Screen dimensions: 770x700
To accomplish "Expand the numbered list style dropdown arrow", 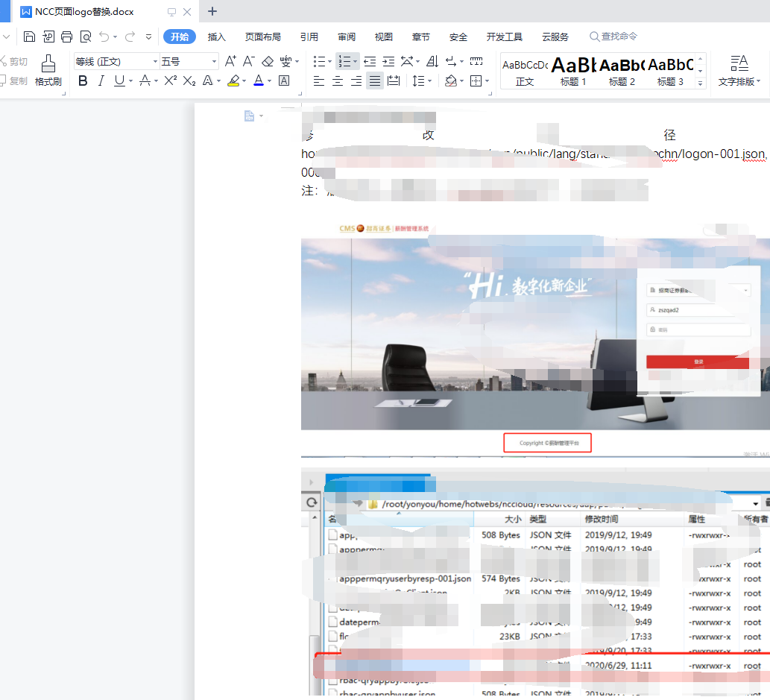I will pos(355,62).
